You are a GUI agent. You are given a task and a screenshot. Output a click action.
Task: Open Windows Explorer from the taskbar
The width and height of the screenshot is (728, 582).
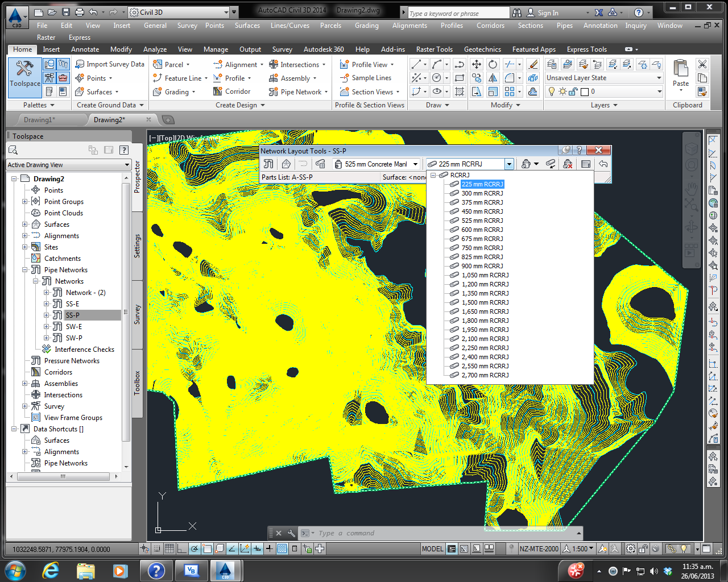pos(85,570)
